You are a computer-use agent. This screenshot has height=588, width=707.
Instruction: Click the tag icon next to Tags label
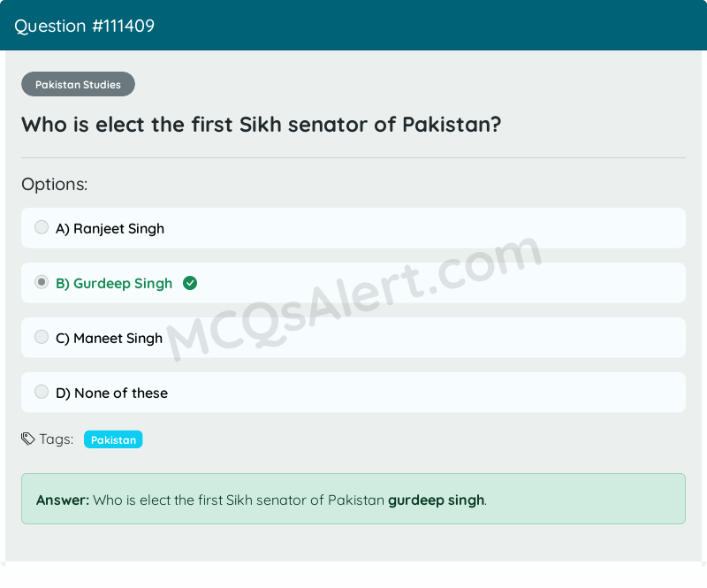(x=27, y=439)
